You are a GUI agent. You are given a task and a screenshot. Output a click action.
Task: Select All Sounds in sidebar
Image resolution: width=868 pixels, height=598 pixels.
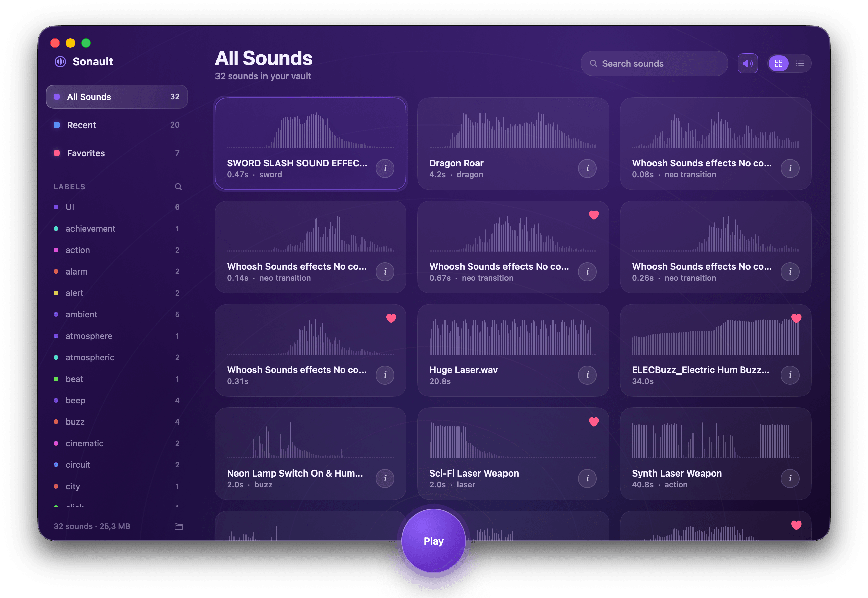pos(116,97)
